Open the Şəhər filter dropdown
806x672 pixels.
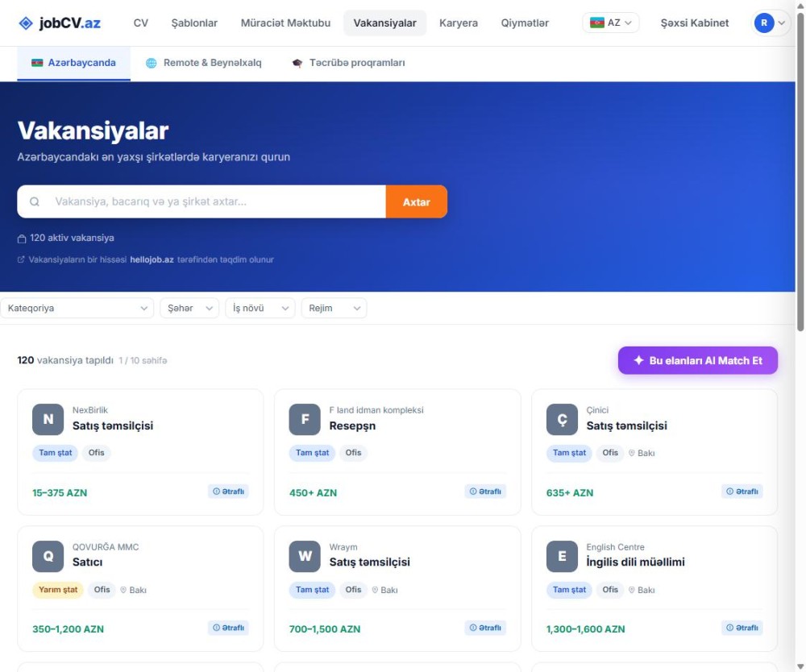coord(189,309)
